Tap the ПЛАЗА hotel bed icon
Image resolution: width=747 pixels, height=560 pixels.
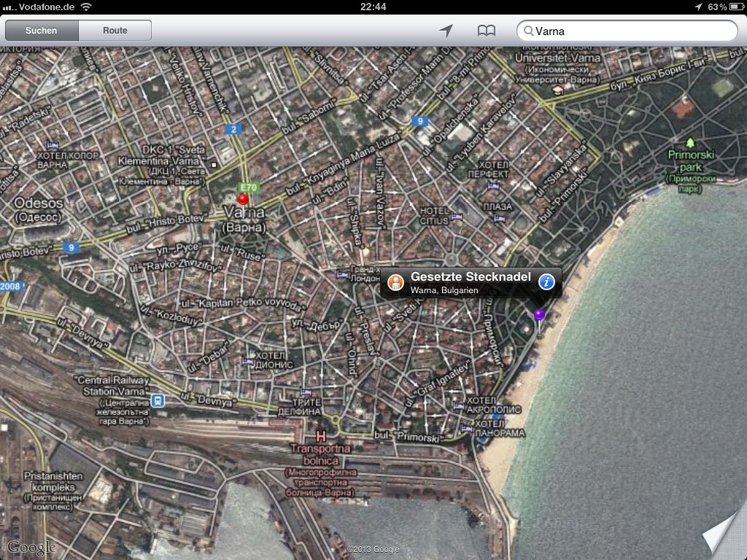[x=499, y=219]
